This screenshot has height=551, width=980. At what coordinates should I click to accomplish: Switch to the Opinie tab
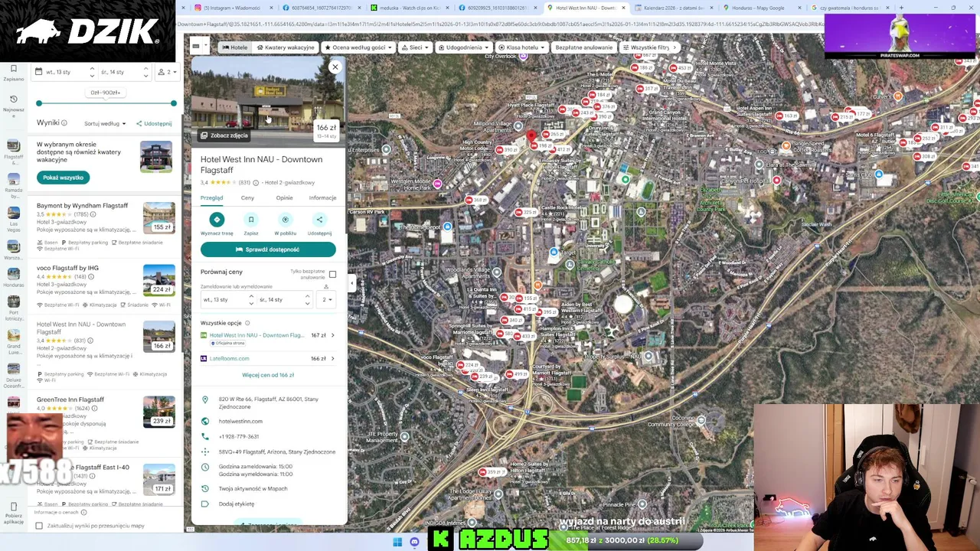(x=284, y=198)
